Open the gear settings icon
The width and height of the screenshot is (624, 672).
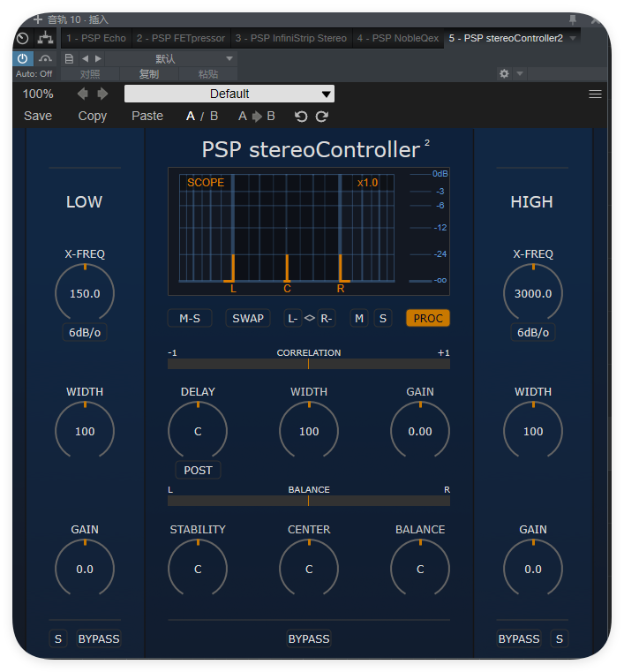point(504,73)
